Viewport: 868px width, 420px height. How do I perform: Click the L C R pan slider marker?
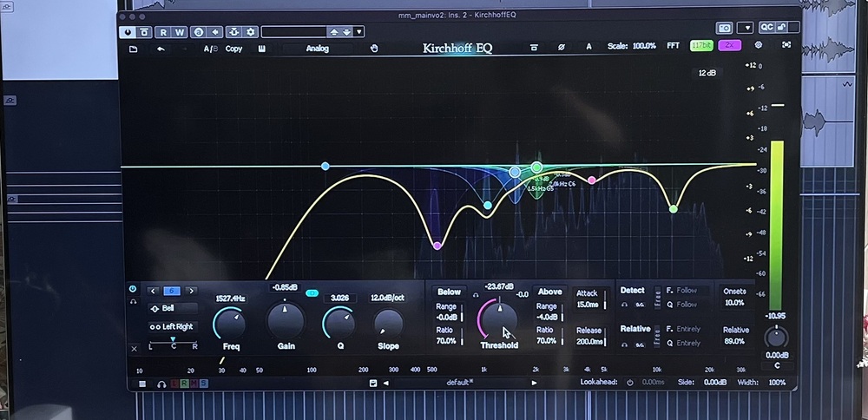pyautogui.click(x=173, y=339)
